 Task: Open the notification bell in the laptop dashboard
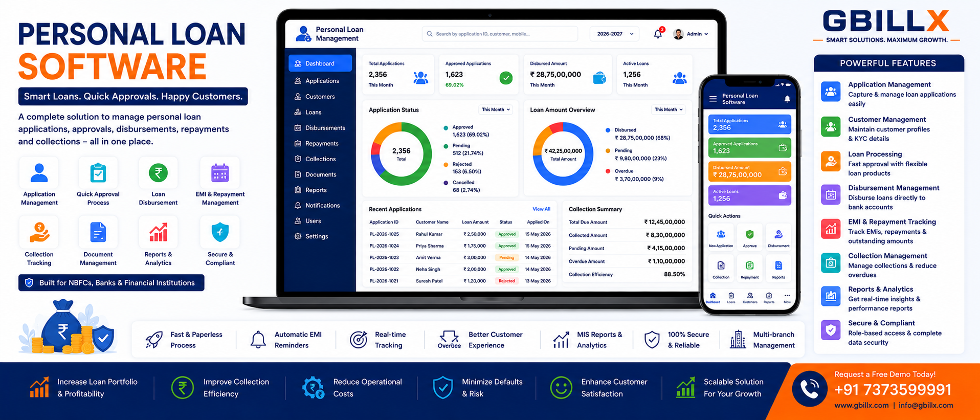(x=658, y=34)
